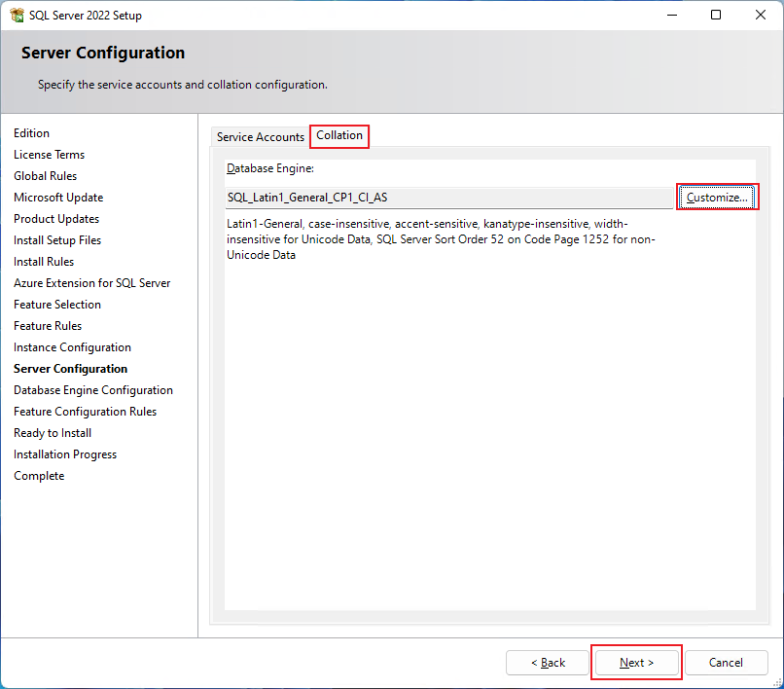
Task: Select the Collation tab
Action: tap(339, 135)
